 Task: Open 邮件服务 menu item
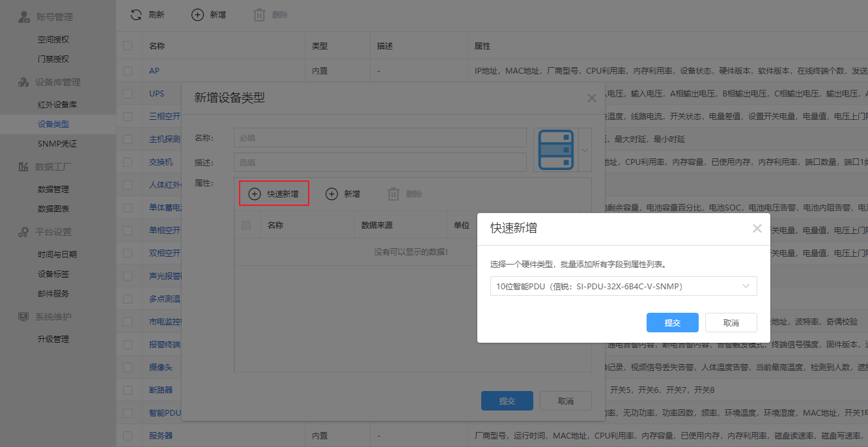click(53, 293)
